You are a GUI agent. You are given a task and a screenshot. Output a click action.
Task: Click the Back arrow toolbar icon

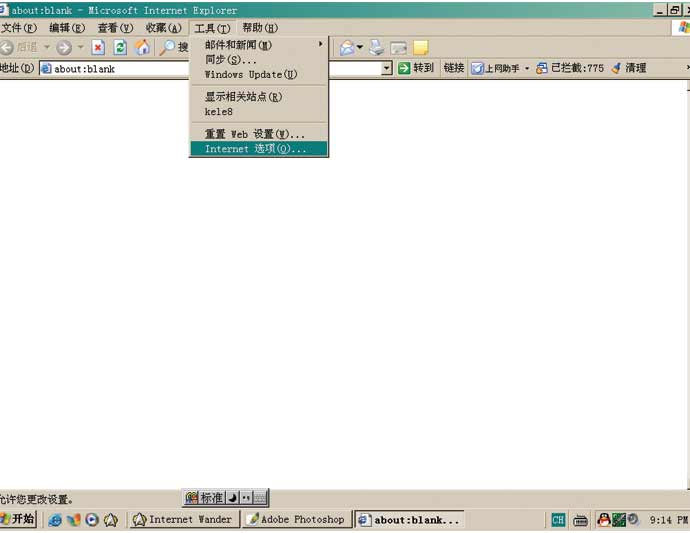[7, 47]
